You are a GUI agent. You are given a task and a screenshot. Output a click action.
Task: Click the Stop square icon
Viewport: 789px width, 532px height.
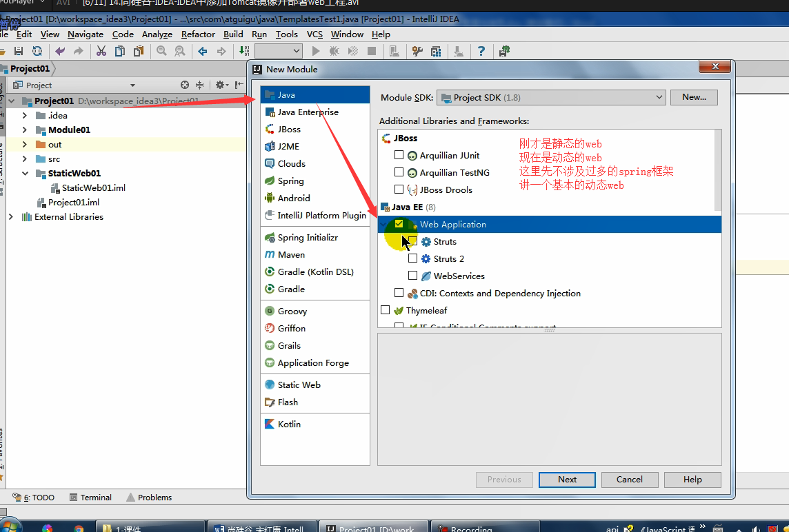pyautogui.click(x=372, y=51)
